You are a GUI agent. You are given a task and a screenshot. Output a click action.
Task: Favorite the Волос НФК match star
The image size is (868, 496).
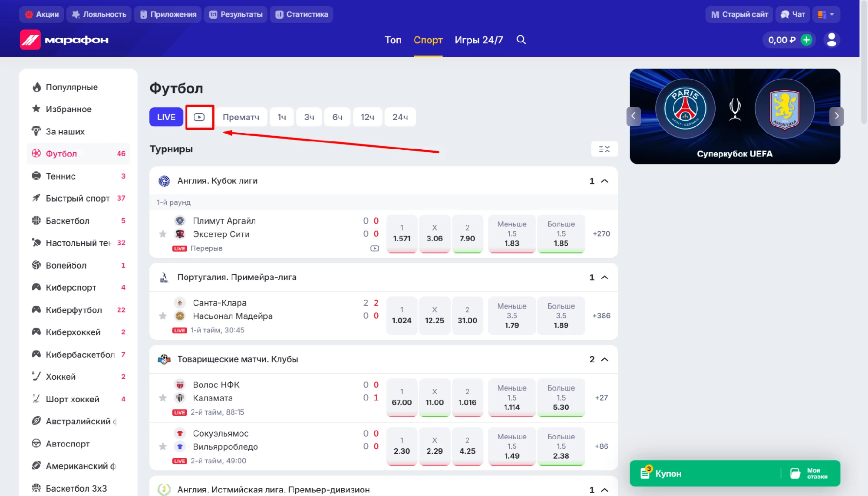point(163,398)
